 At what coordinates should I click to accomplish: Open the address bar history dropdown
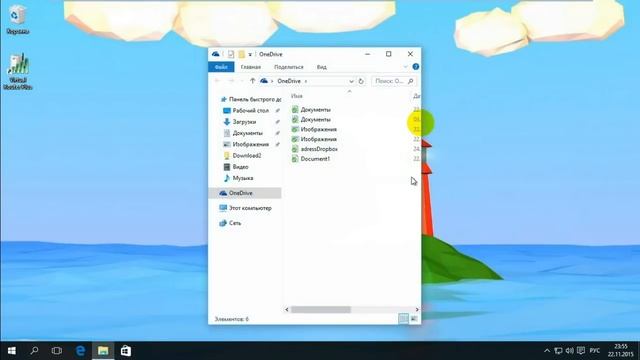click(351, 81)
